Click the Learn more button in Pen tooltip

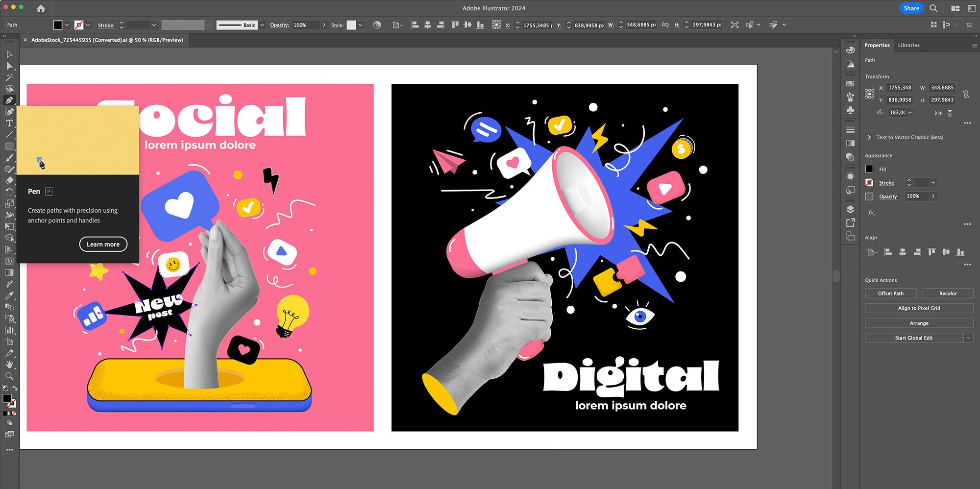click(103, 244)
